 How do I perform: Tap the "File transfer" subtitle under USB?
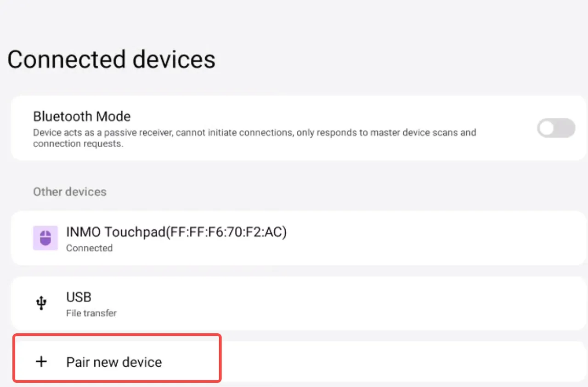pos(91,313)
